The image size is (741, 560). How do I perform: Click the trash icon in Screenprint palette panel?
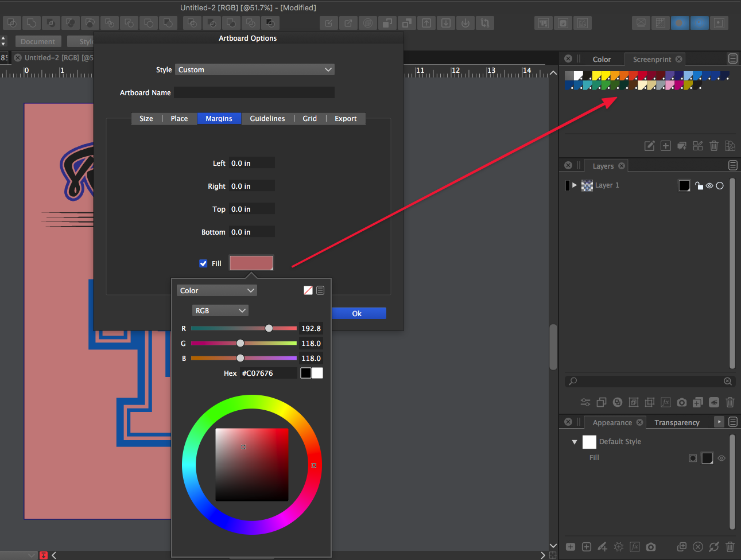coord(713,146)
